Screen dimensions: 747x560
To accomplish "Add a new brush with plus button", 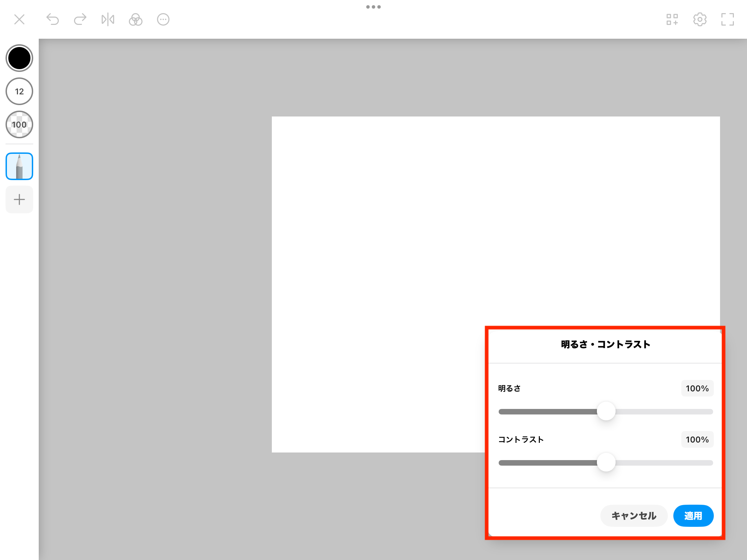I will coord(19,199).
